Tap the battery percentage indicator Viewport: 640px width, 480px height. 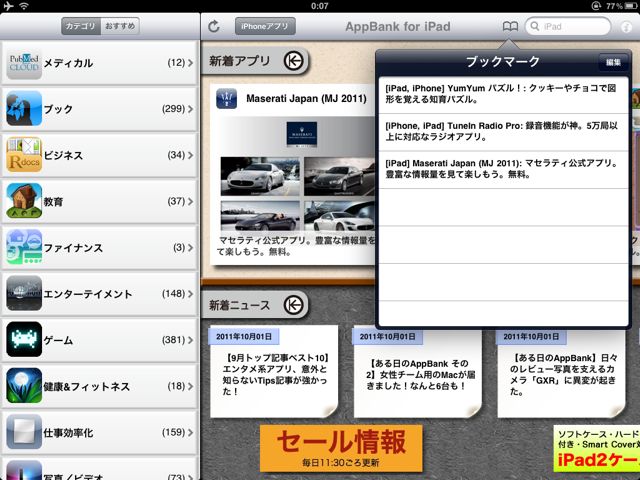(615, 6)
